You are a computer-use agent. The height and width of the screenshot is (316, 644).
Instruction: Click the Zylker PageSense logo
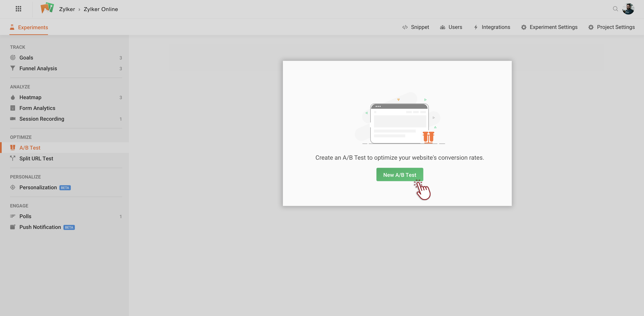point(47,8)
